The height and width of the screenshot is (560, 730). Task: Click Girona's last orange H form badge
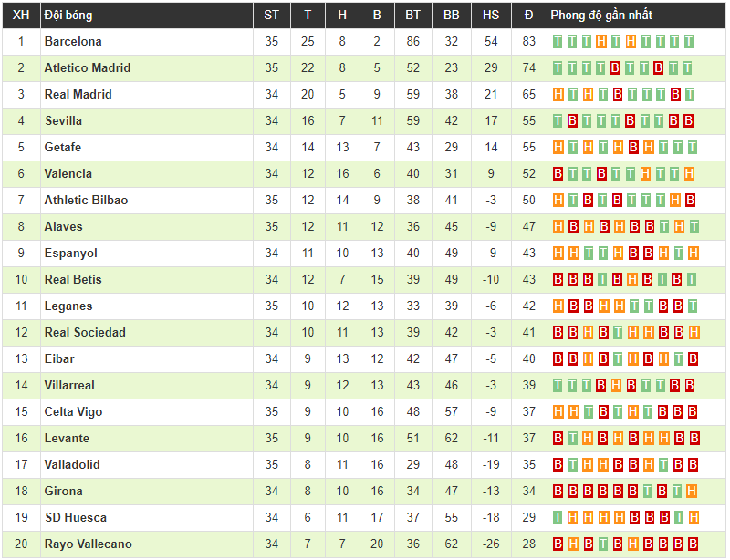[x=692, y=491]
